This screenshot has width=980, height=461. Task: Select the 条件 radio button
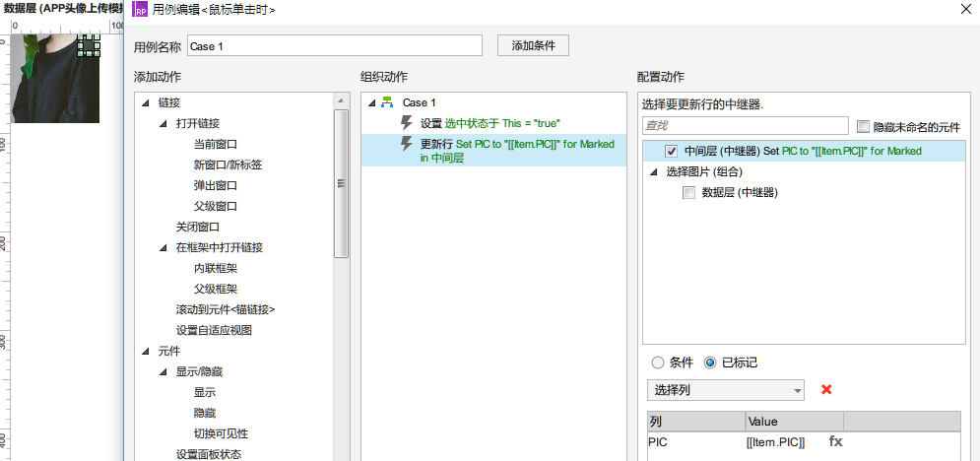coord(657,362)
